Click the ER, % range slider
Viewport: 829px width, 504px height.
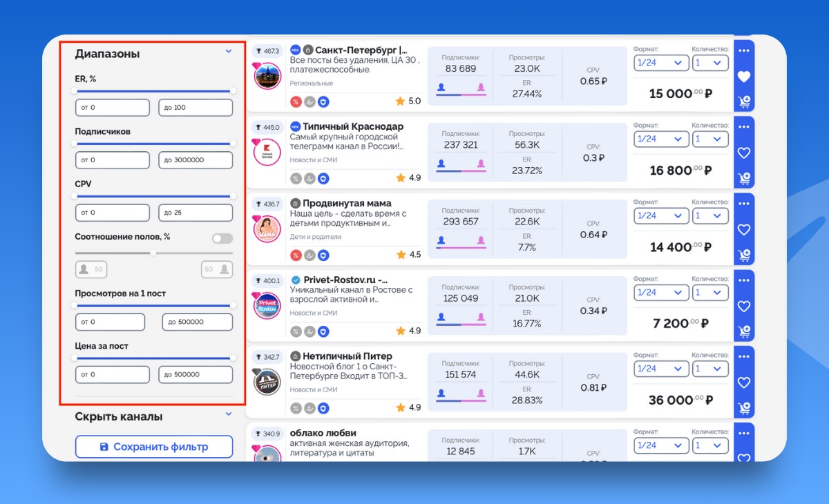(x=154, y=90)
